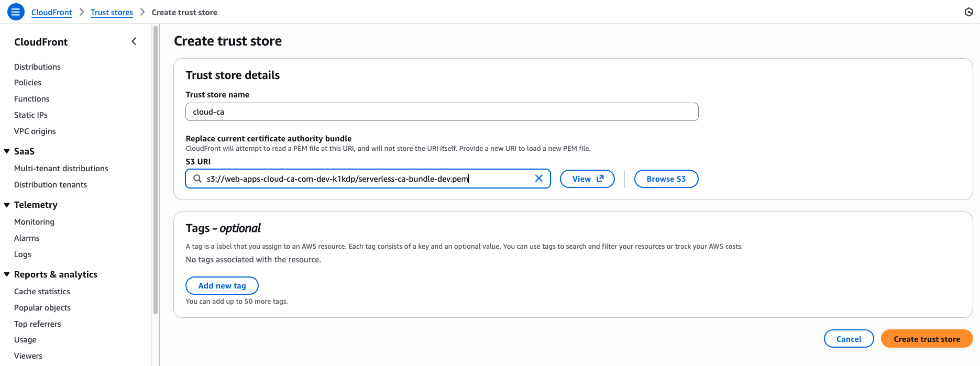Image resolution: width=980 pixels, height=366 pixels.
Task: Click the Browse S3 button
Action: [666, 179]
